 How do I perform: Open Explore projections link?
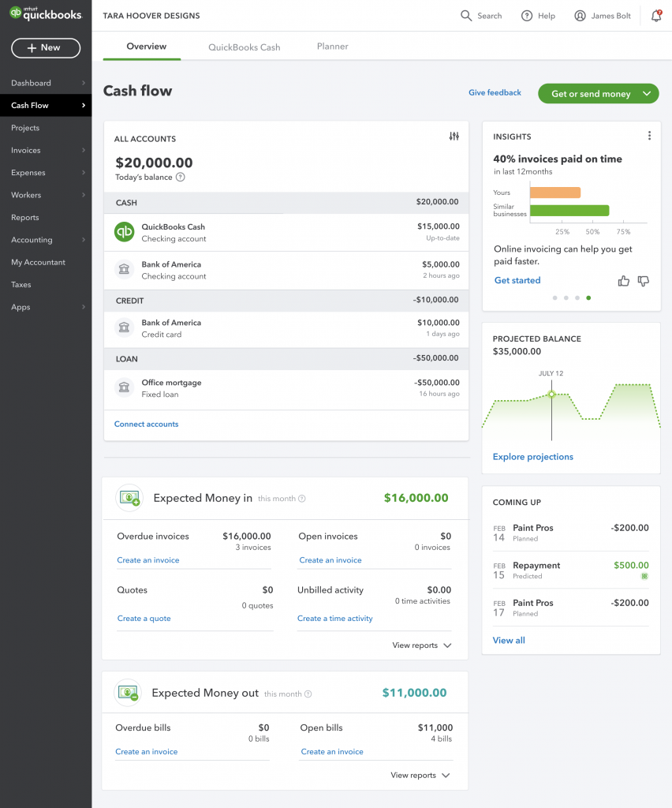click(533, 457)
